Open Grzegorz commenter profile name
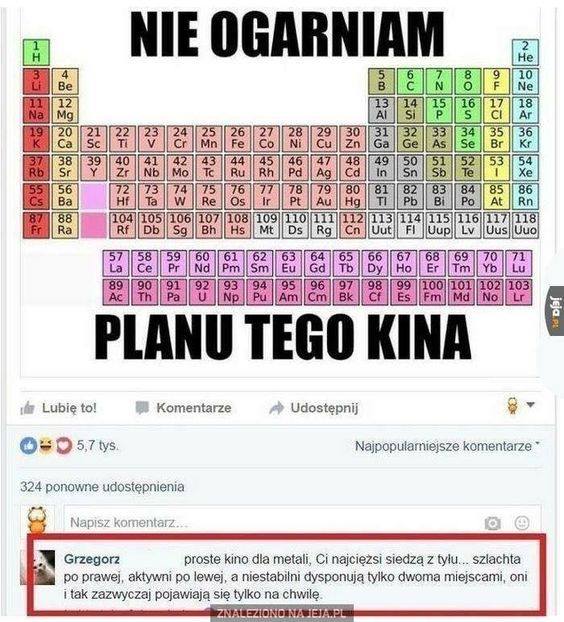Image resolution: width=564 pixels, height=622 pixels. point(92,559)
